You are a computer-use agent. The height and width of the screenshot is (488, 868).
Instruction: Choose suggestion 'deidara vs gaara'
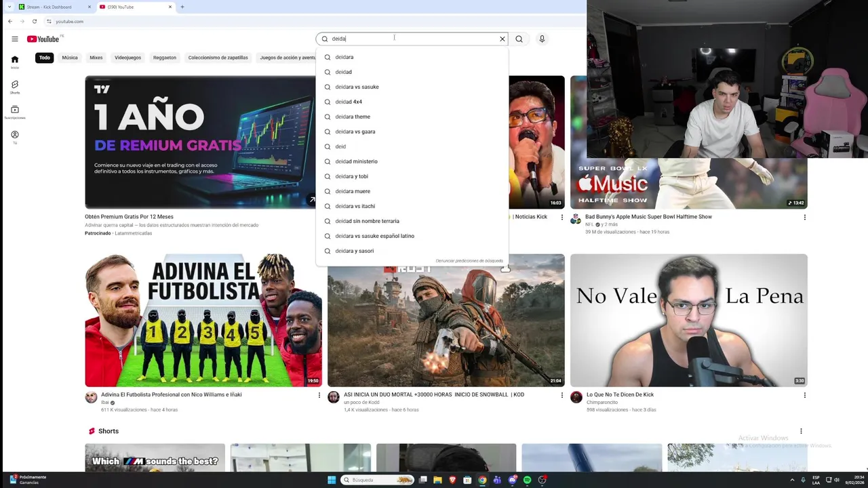point(412,131)
